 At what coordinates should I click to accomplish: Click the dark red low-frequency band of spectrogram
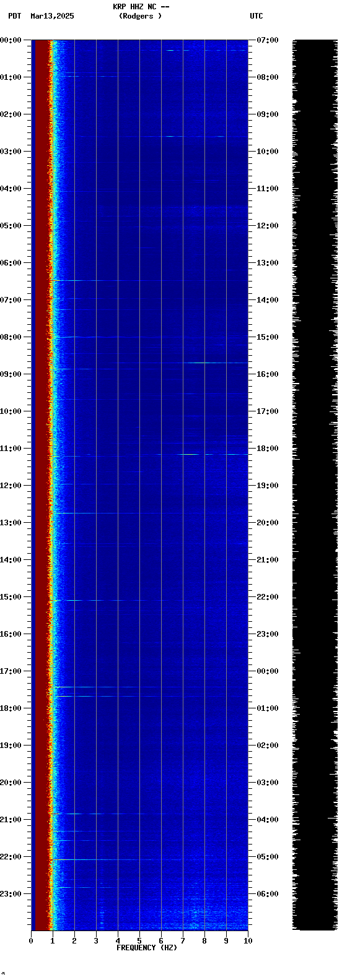point(42,484)
